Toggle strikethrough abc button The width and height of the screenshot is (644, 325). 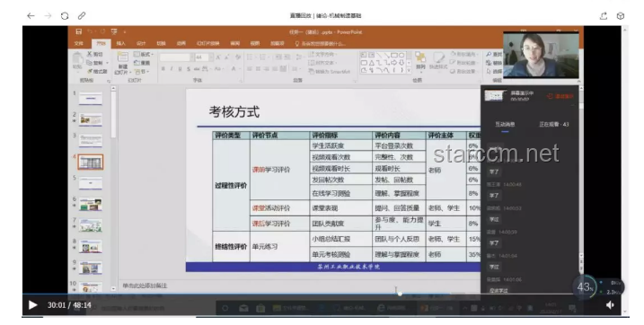[x=197, y=69]
